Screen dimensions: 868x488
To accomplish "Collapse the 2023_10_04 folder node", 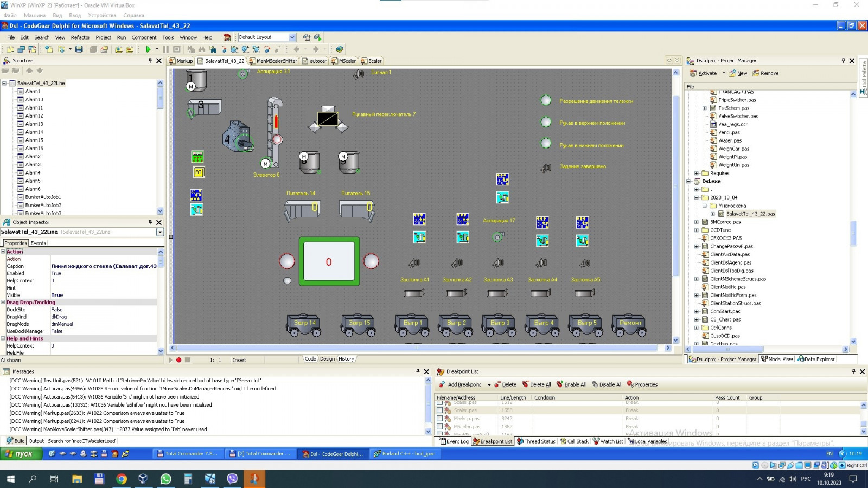I will click(697, 198).
